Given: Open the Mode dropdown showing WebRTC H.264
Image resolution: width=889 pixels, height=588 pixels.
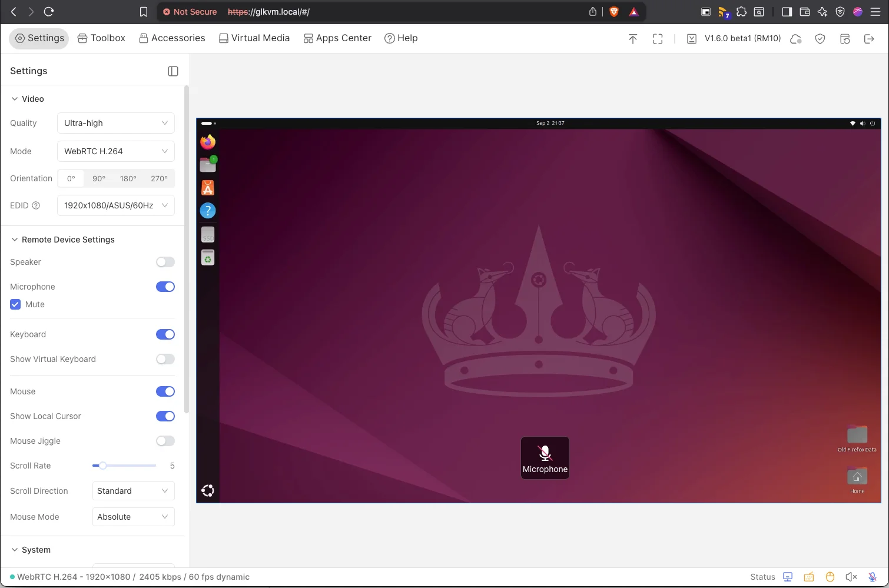Looking at the screenshot, I should [116, 151].
